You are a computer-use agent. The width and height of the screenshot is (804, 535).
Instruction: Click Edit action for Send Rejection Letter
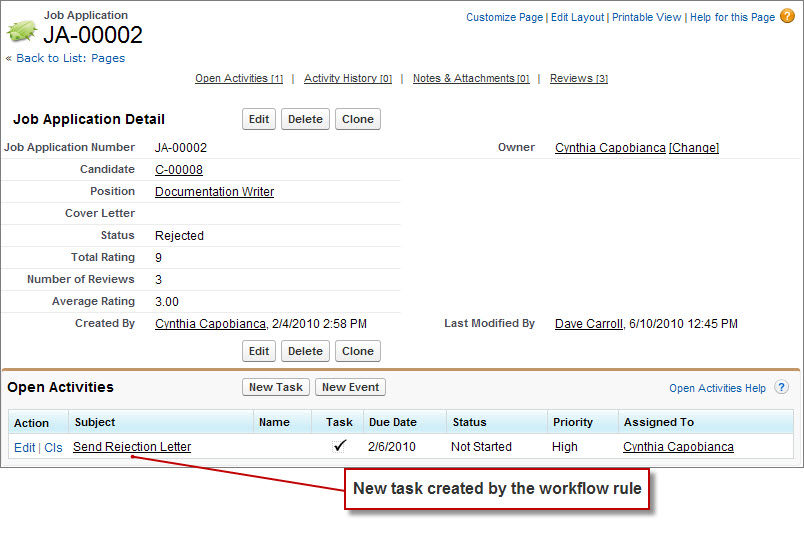(24, 447)
